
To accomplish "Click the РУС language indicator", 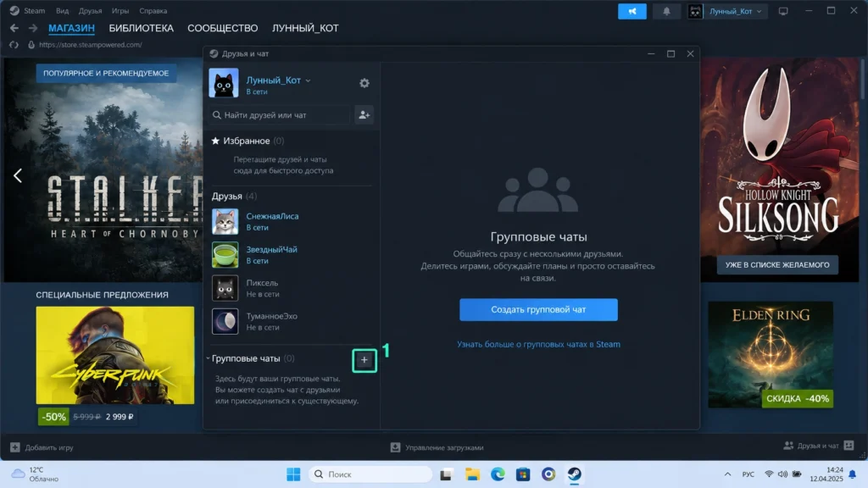I will click(748, 474).
